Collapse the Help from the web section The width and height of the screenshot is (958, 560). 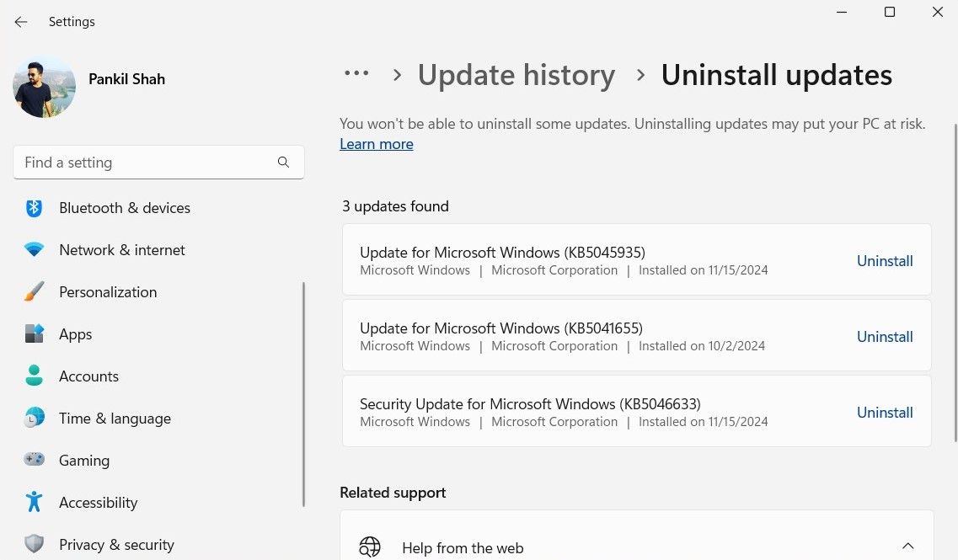(x=908, y=546)
